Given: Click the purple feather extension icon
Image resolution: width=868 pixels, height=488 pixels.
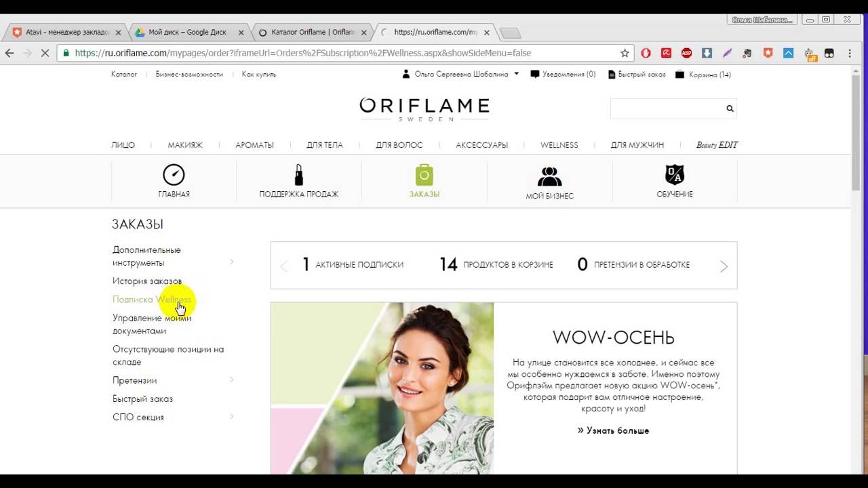Looking at the screenshot, I should pyautogui.click(x=727, y=53).
